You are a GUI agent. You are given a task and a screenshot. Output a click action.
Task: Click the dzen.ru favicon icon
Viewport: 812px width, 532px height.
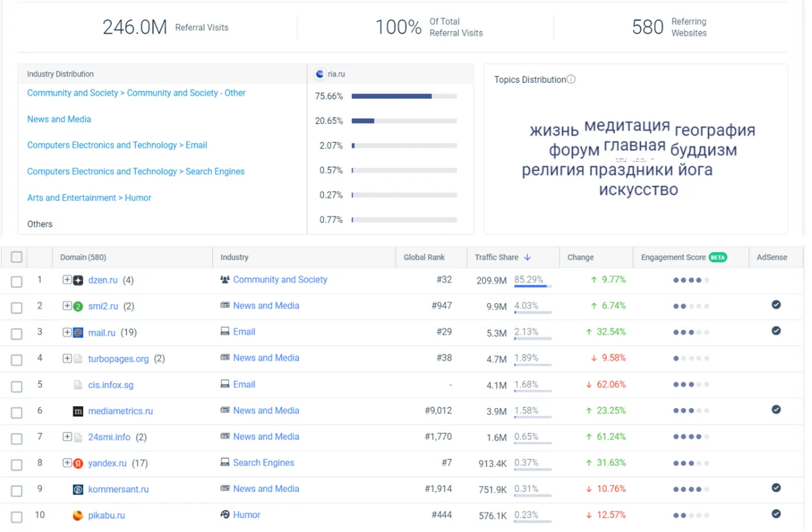pyautogui.click(x=78, y=280)
